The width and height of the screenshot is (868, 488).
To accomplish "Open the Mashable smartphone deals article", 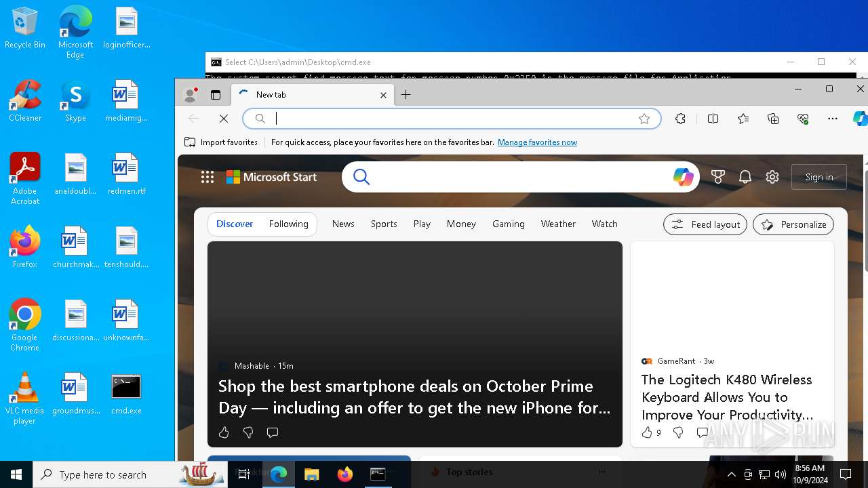I will point(414,396).
